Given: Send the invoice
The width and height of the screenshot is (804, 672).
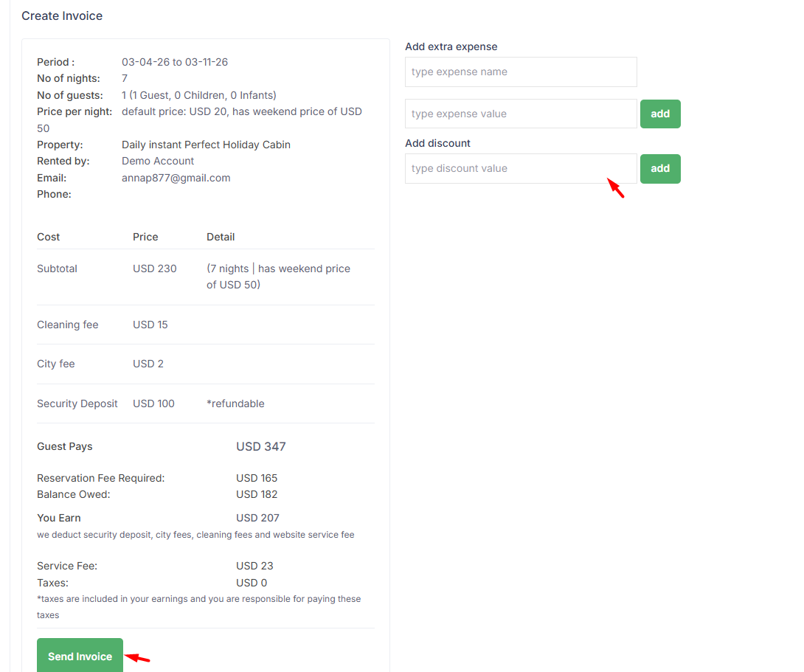Looking at the screenshot, I should pos(80,656).
